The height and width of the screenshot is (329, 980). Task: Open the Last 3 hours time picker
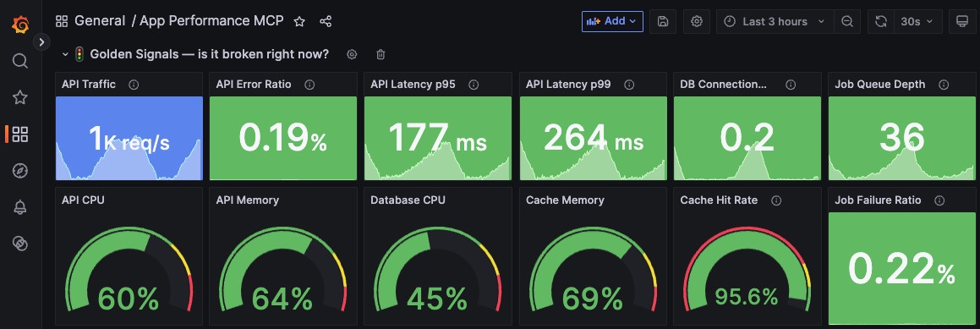775,21
